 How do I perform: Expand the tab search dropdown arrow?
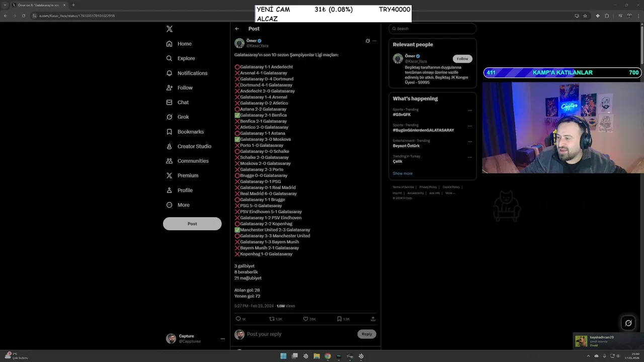pyautogui.click(x=4, y=5)
